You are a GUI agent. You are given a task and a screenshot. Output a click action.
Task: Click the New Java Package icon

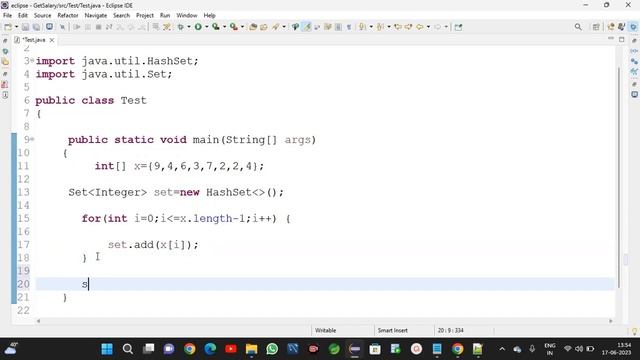(x=253, y=27)
